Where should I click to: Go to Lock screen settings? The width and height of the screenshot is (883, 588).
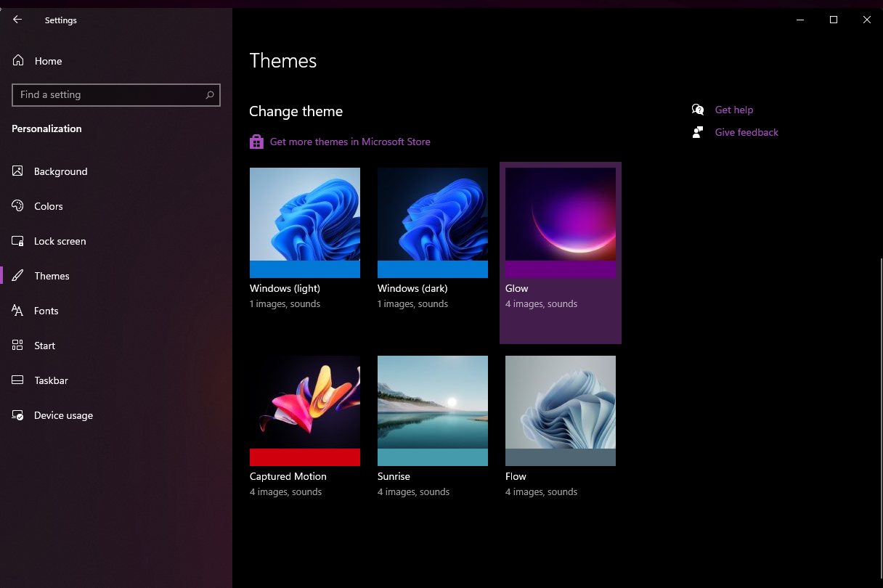point(116,241)
